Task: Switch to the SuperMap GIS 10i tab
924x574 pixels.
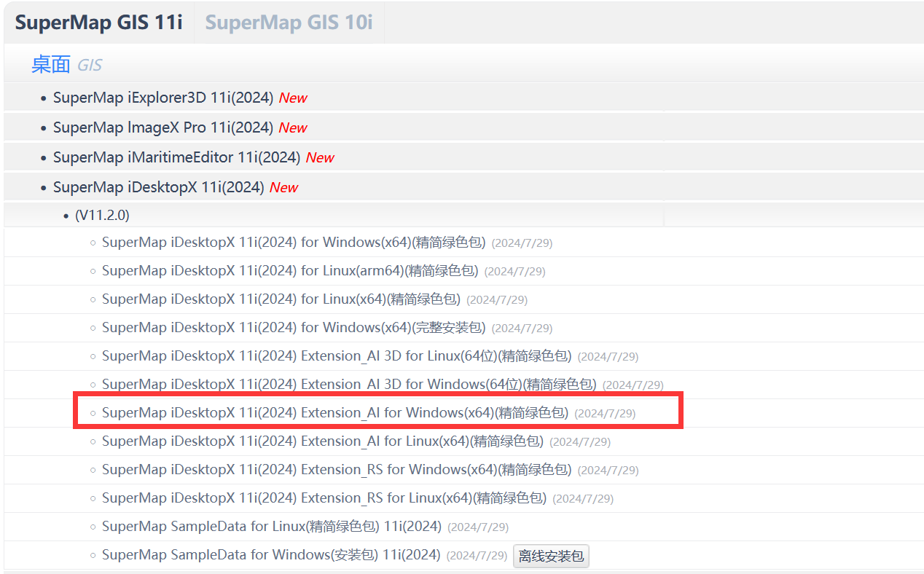Action: coord(289,22)
